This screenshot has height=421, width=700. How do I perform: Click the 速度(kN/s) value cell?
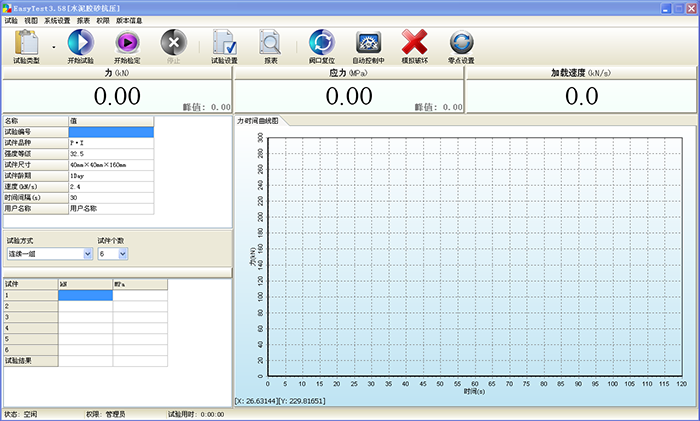pos(111,187)
